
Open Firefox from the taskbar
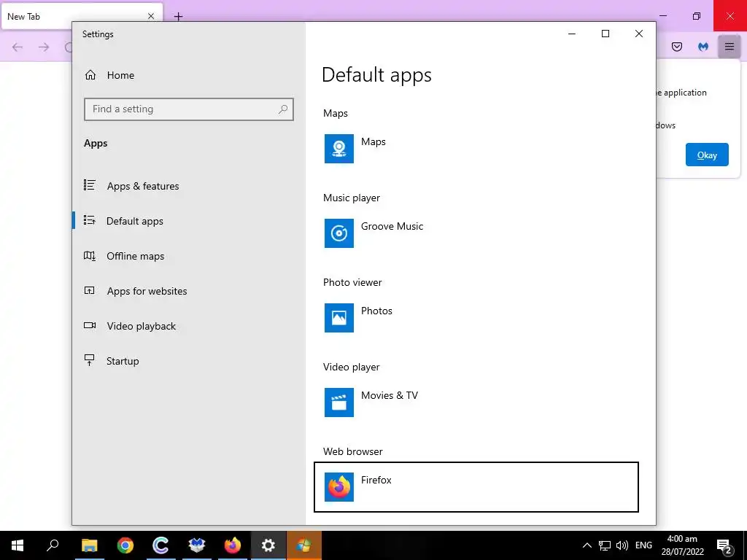233,545
